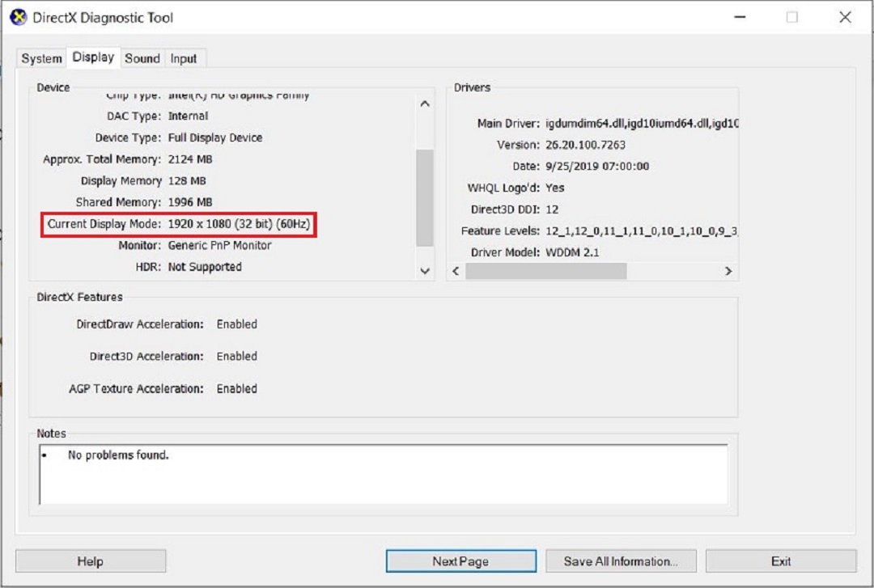
Task: Click the Help button
Action: pyautogui.click(x=91, y=561)
